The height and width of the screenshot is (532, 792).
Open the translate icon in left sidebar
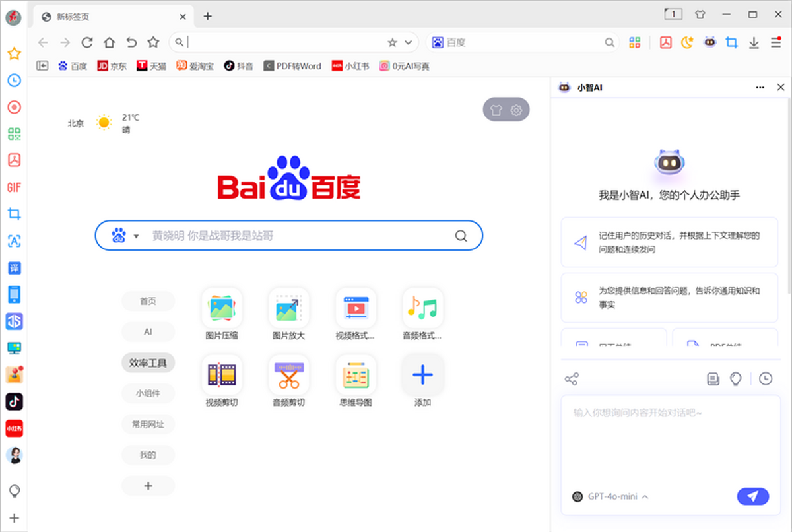(x=14, y=268)
